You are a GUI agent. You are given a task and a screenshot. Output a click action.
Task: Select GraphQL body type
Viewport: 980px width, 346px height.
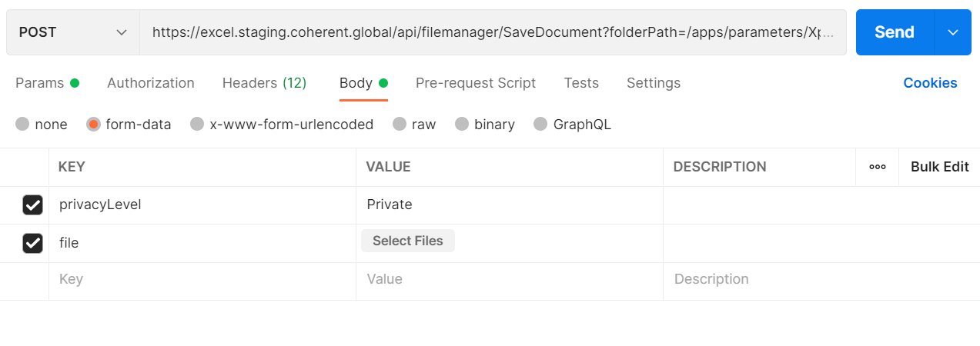point(540,125)
